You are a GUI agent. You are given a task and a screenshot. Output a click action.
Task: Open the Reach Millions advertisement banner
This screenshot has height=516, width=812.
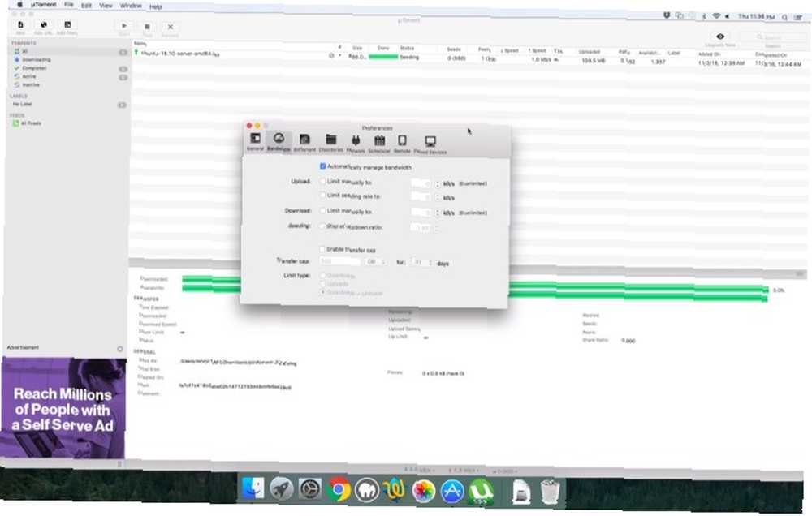coord(63,407)
